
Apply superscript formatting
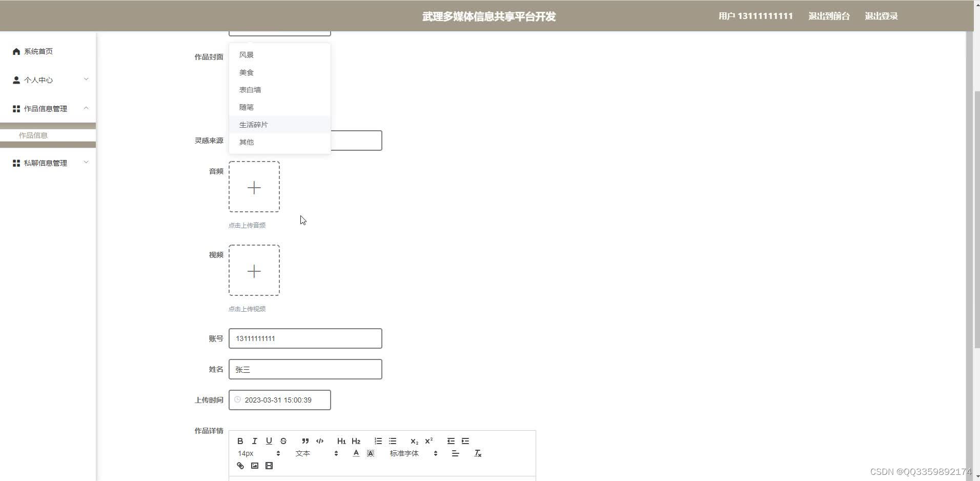click(428, 441)
